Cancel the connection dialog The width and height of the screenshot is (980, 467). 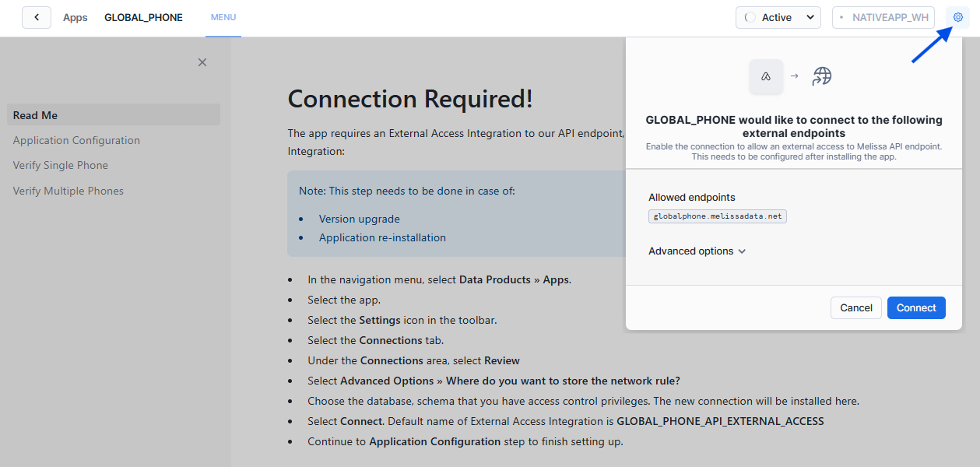coord(856,307)
